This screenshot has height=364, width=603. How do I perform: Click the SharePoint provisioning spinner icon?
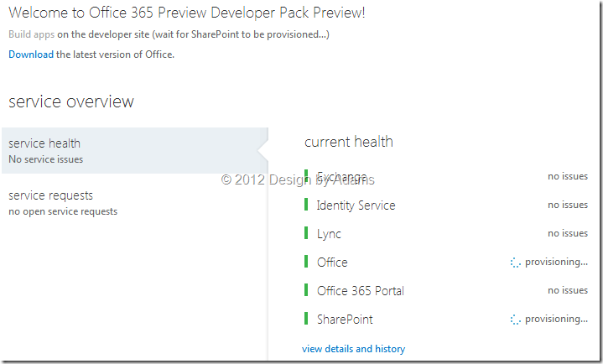[x=515, y=320]
